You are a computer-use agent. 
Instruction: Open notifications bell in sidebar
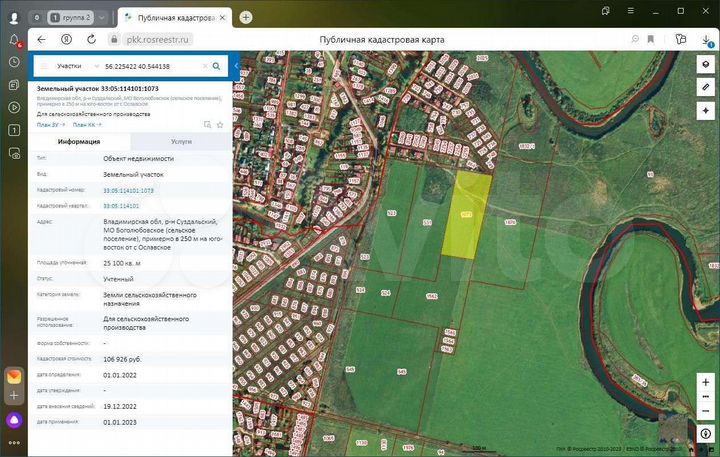[x=14, y=39]
